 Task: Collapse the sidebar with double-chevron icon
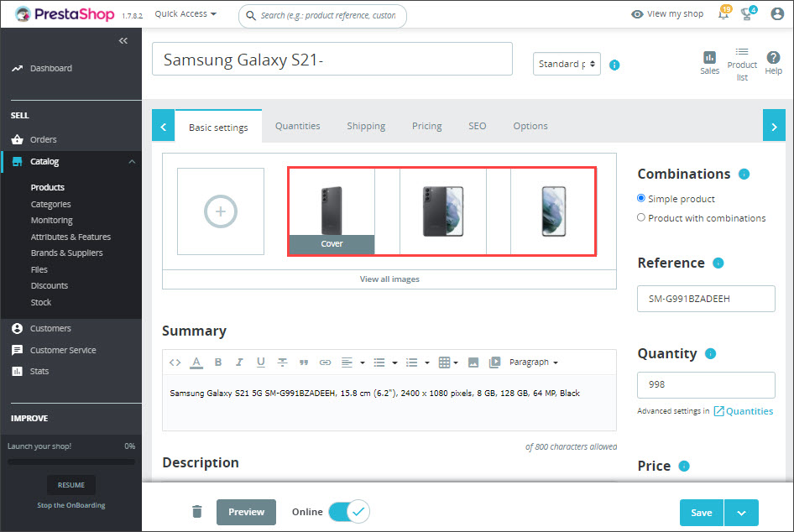click(123, 40)
